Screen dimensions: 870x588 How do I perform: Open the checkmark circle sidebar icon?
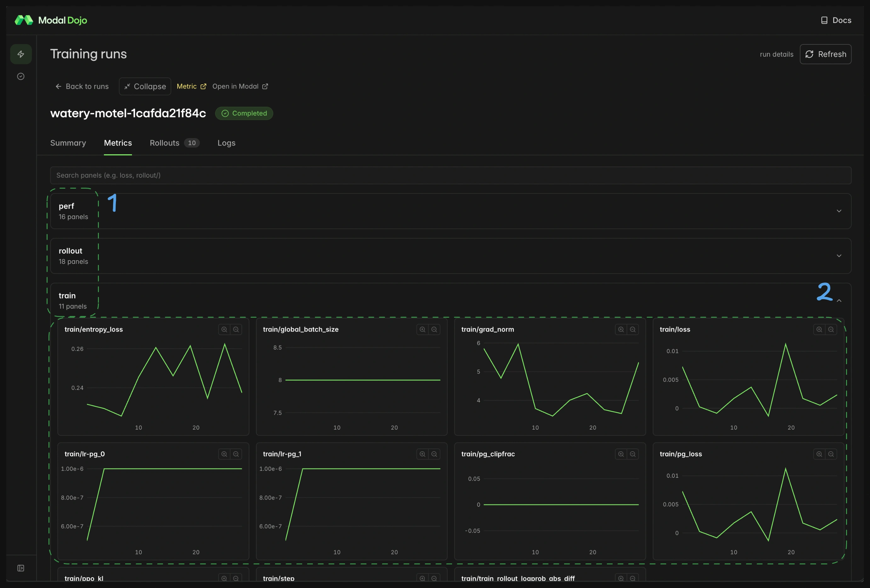tap(21, 77)
